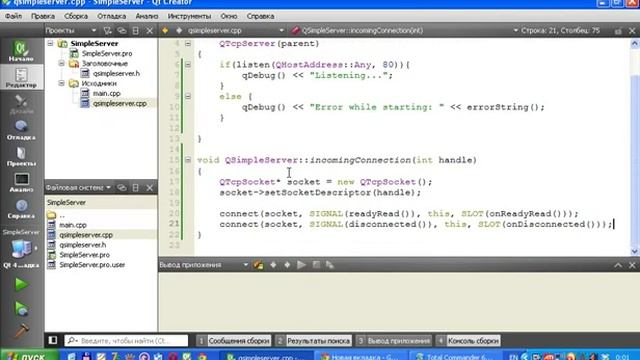Select qsimpleserver.h in project tree
Viewport: 640px width, 360px height.
click(116, 73)
